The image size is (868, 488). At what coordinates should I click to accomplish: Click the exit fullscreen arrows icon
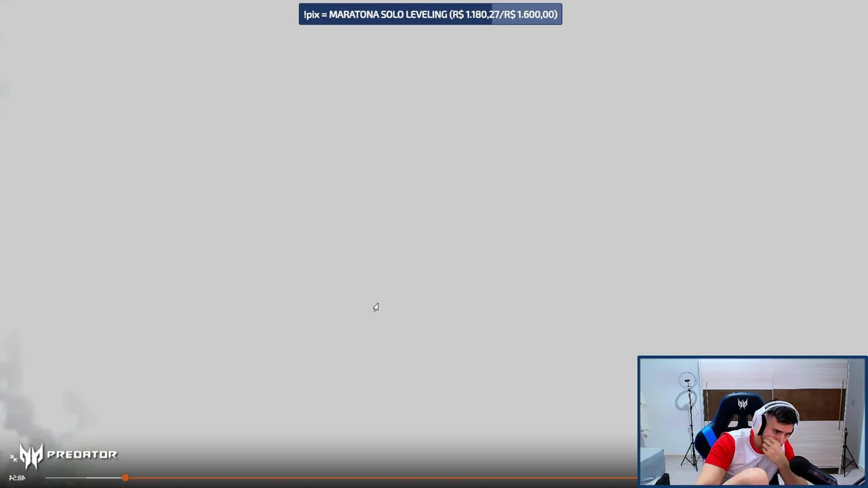click(13, 458)
